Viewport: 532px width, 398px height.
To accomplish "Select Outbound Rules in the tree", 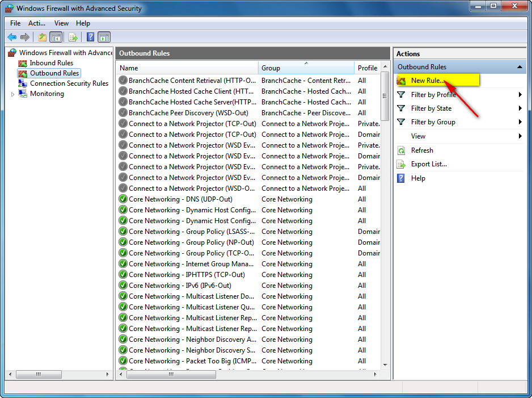I will 54,73.
